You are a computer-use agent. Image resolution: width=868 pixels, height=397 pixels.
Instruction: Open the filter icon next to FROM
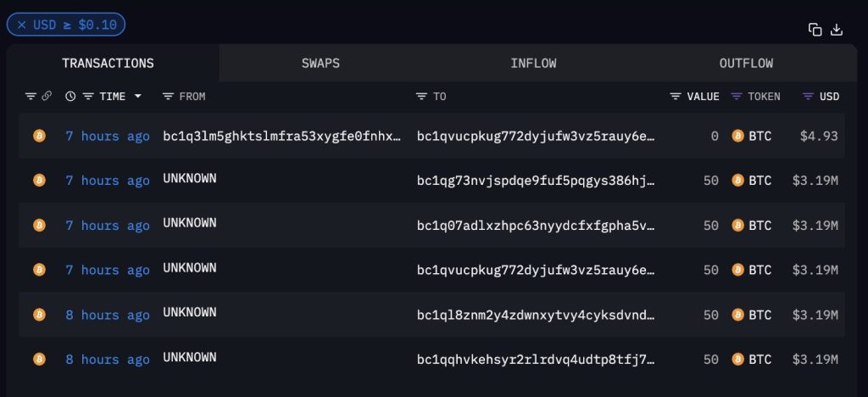169,97
